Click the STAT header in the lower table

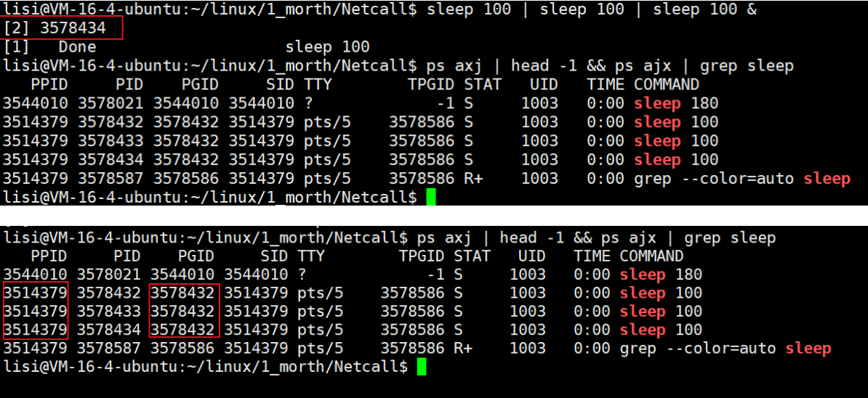(472, 256)
